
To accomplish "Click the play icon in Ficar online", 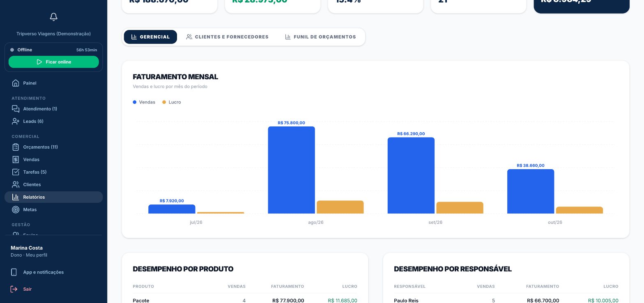I will pyautogui.click(x=39, y=62).
